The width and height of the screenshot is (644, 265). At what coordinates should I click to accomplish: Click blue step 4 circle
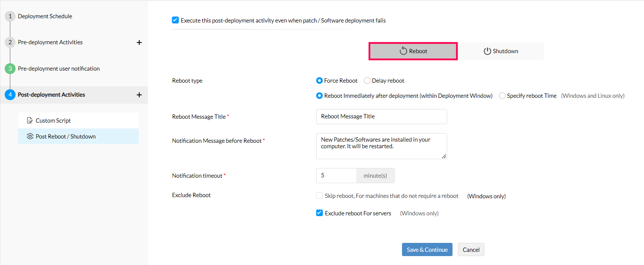click(x=10, y=95)
